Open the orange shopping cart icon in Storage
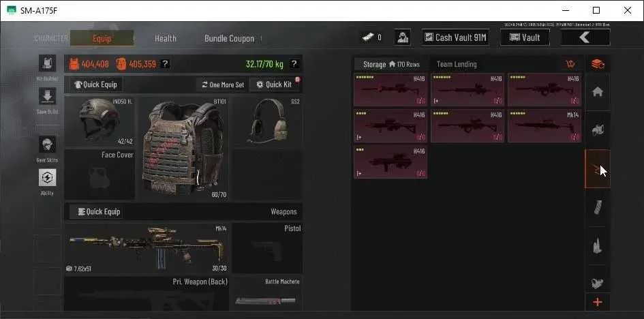644x319 pixels. point(570,64)
